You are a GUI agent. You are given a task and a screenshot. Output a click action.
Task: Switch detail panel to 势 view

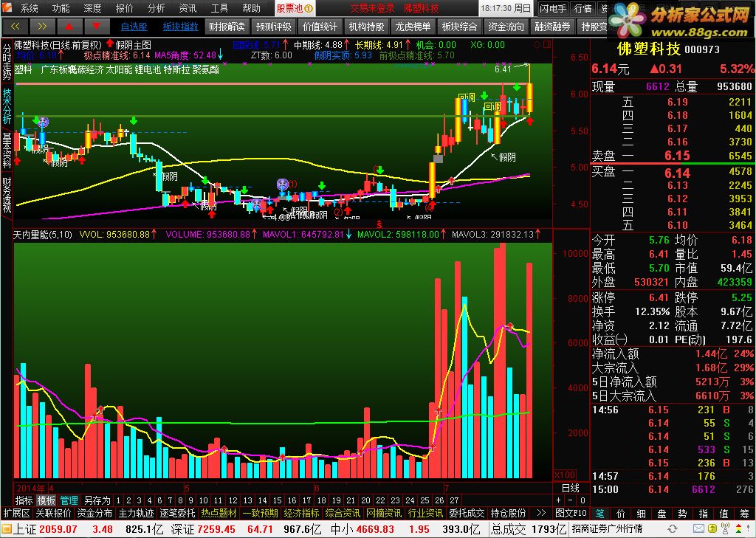tap(683, 513)
